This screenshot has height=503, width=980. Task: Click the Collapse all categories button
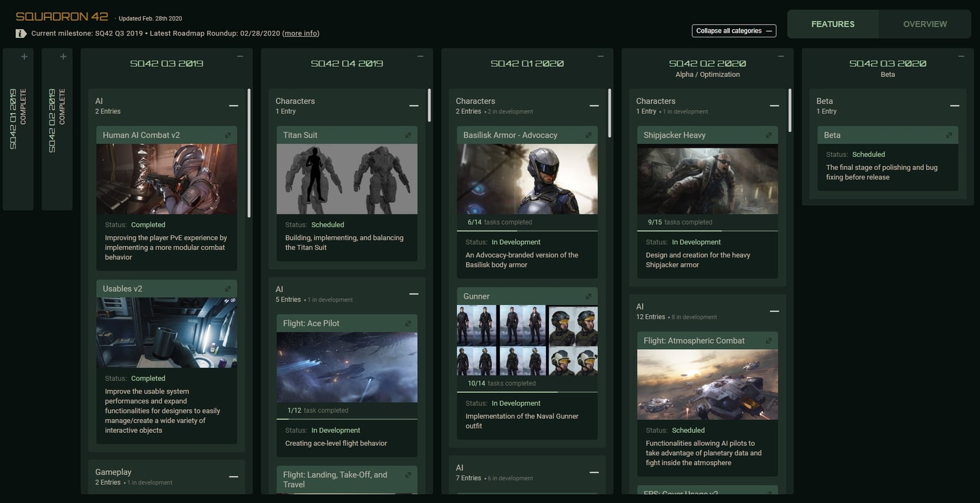click(733, 31)
